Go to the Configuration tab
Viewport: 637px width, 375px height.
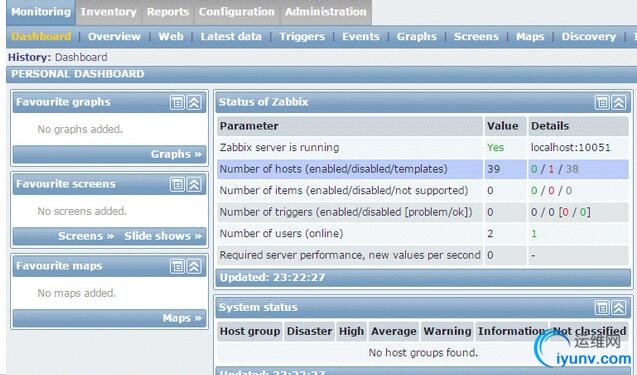[236, 12]
